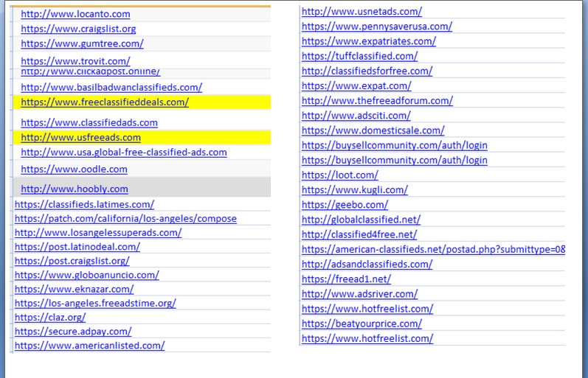Visit the geebo.com link
Image resolution: width=588 pixels, height=378 pixels.
pos(345,205)
